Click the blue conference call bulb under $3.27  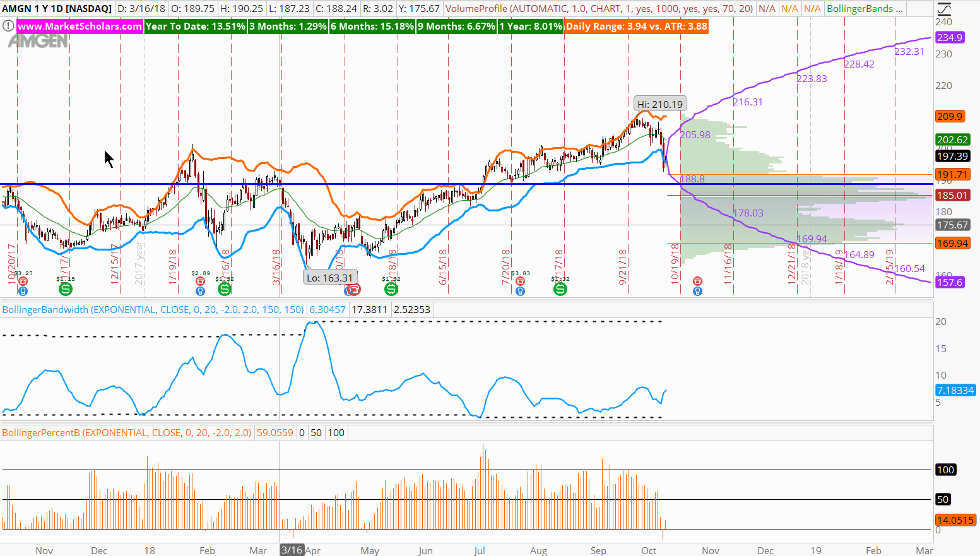click(x=23, y=291)
